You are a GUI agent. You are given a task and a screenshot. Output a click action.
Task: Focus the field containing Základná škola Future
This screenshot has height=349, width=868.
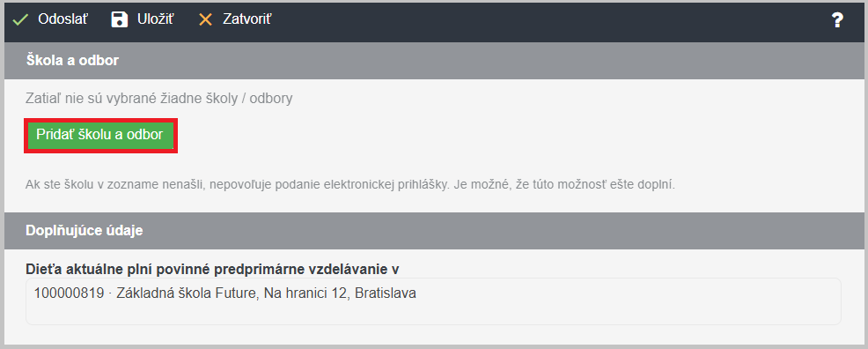click(x=433, y=301)
